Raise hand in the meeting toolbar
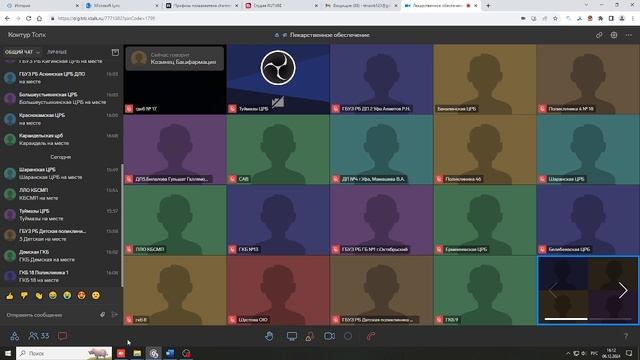640x360 pixels. point(269,336)
